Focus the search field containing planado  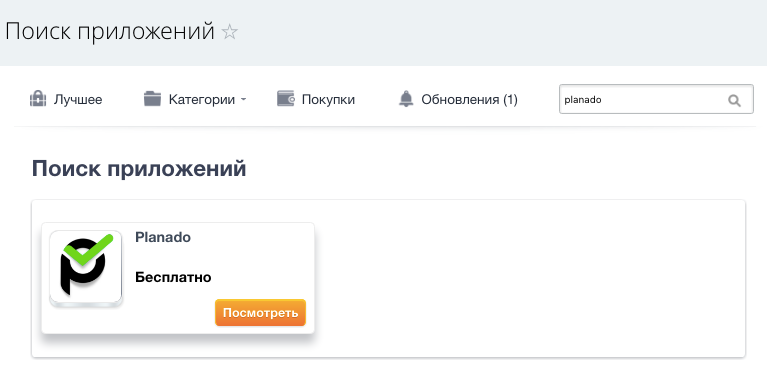(656, 99)
